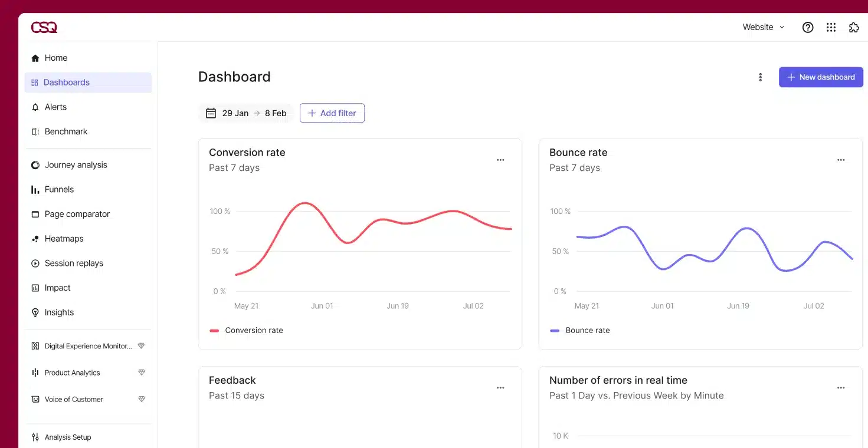Click the CSQ logo

44,27
